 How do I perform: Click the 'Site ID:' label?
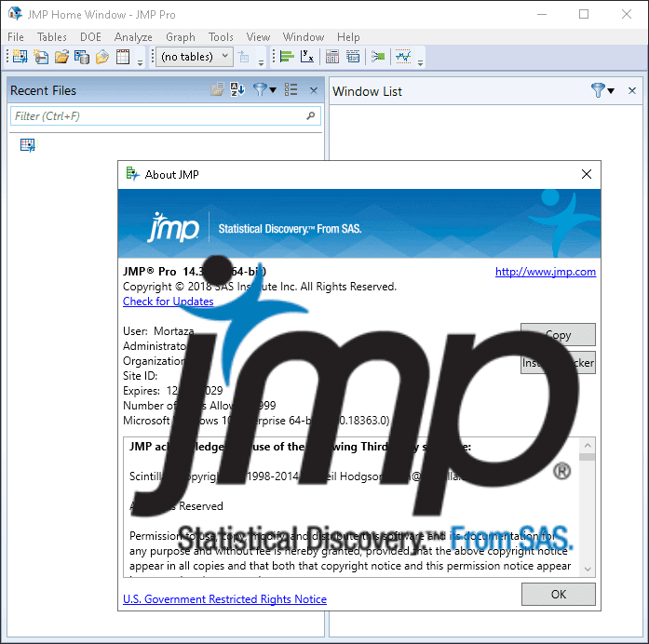tap(140, 376)
